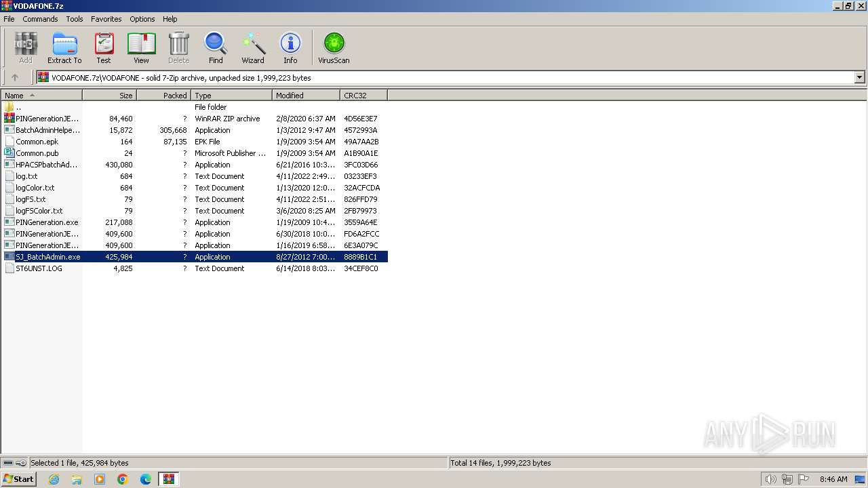Open the View toolbar icon

coord(141,48)
